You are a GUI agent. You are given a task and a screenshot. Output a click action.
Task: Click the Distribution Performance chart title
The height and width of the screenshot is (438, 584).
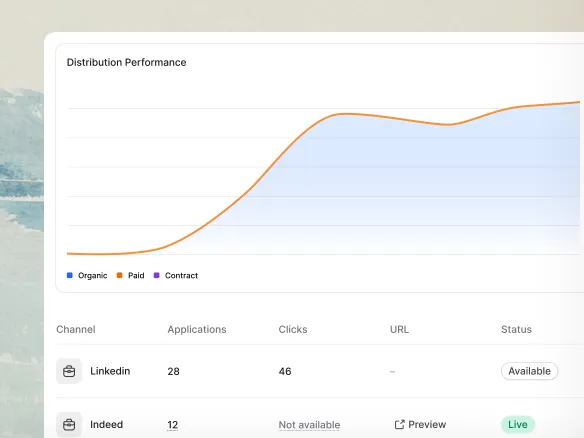[126, 62]
